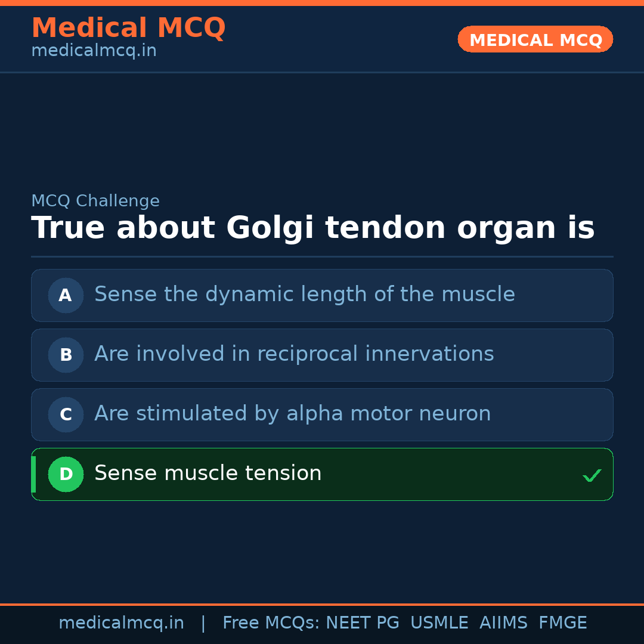This screenshot has width=644, height=644.
Task: Click 'Free MCQs:' footer text
Action: 271,623
